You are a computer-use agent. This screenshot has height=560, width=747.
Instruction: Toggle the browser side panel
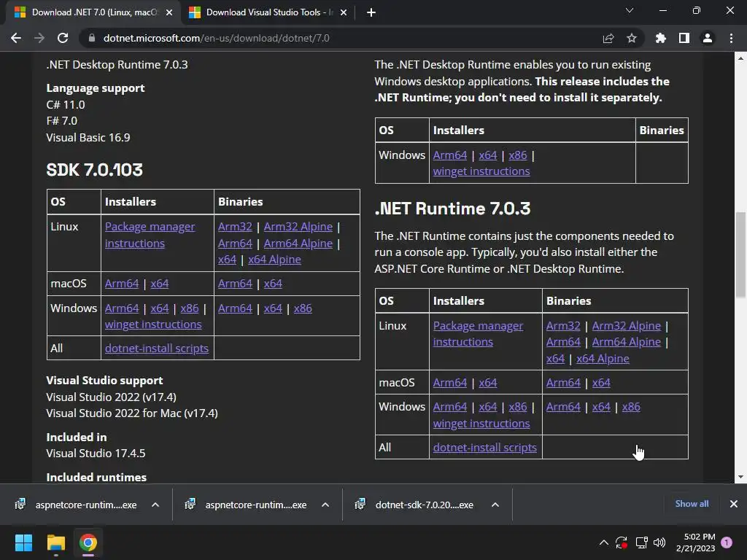(684, 38)
